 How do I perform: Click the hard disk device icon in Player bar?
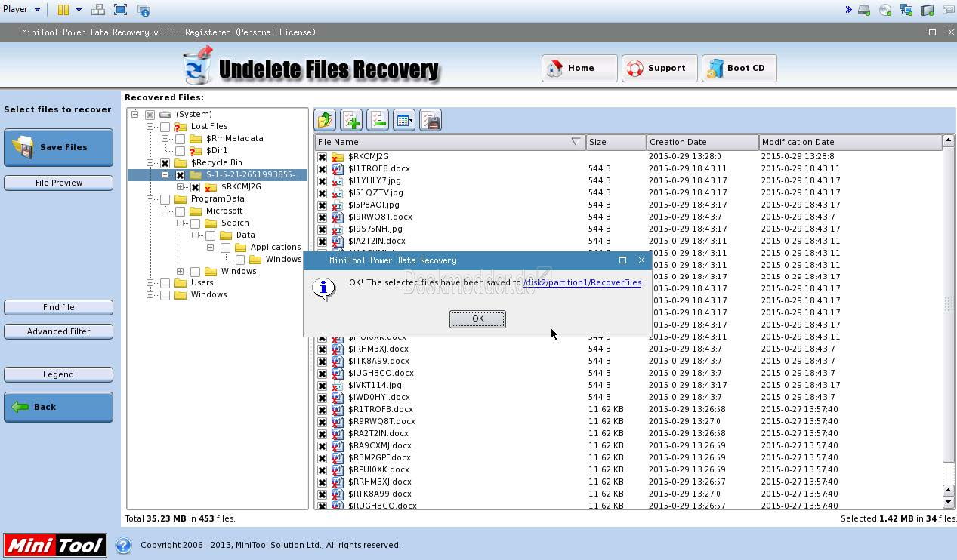click(x=864, y=10)
